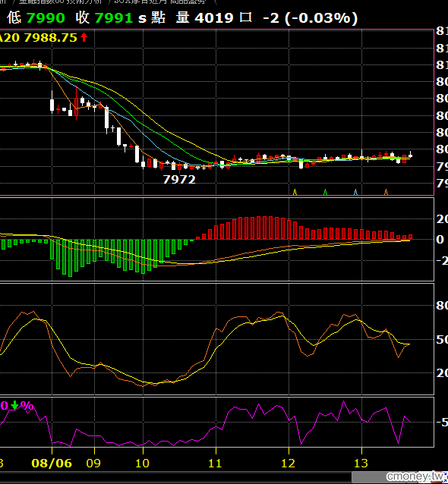
Task: Click the horizontal scrollbar thumb at the bottom
Action: point(400,477)
